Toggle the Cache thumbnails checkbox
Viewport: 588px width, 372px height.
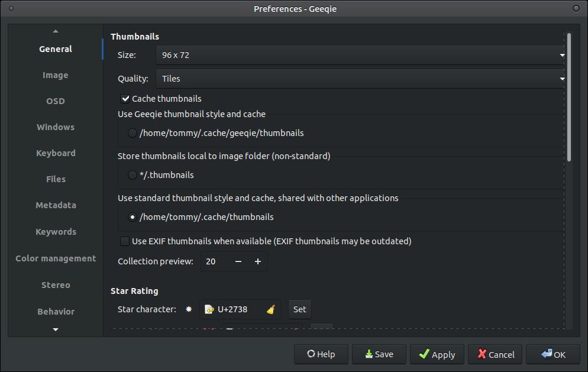(x=125, y=99)
